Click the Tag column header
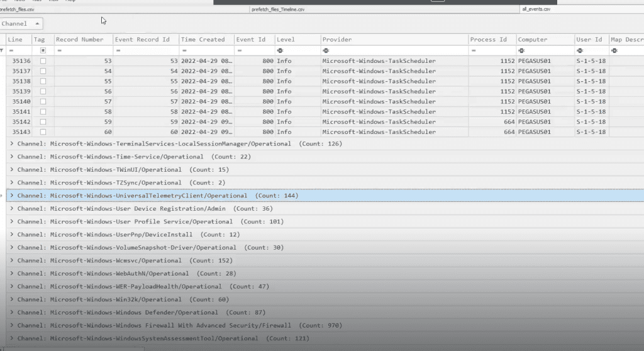This screenshot has width=644, height=351. (x=43, y=40)
